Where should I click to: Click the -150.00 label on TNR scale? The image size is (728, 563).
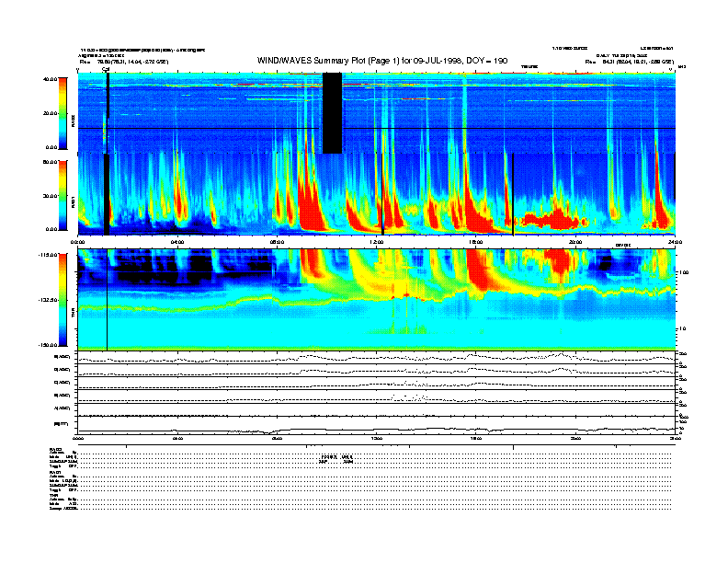[x=48, y=345]
